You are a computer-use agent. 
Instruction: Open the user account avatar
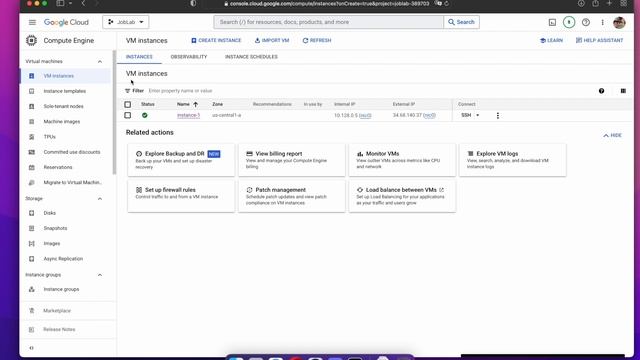pos(619,22)
